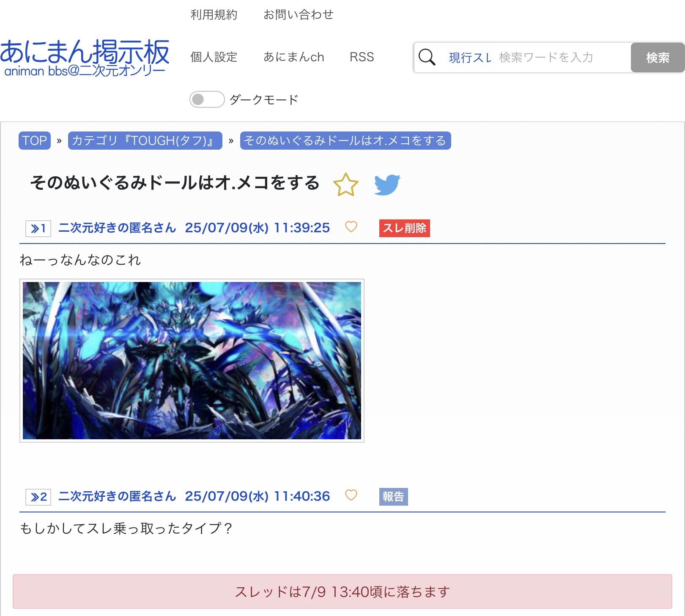Click timestamp 11:40:36 on post 2
This screenshot has height=616, width=685.
pos(302,496)
